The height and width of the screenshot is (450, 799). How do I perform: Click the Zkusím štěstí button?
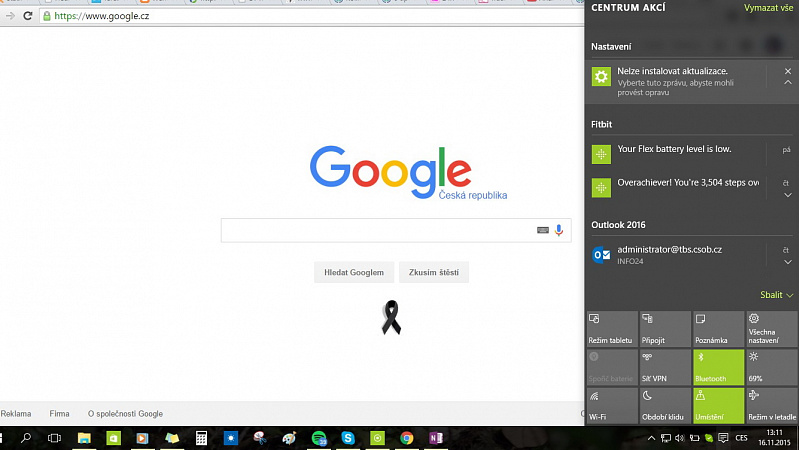(x=434, y=272)
